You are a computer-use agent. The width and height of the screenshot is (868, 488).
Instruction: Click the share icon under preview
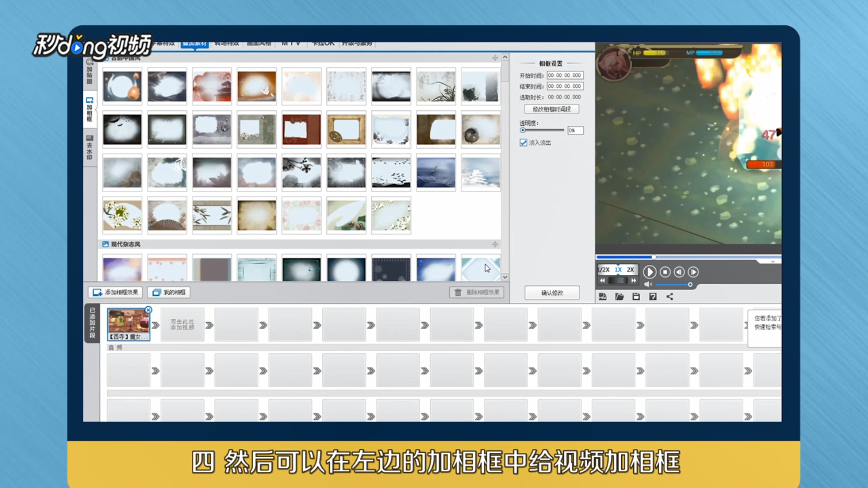tap(670, 297)
